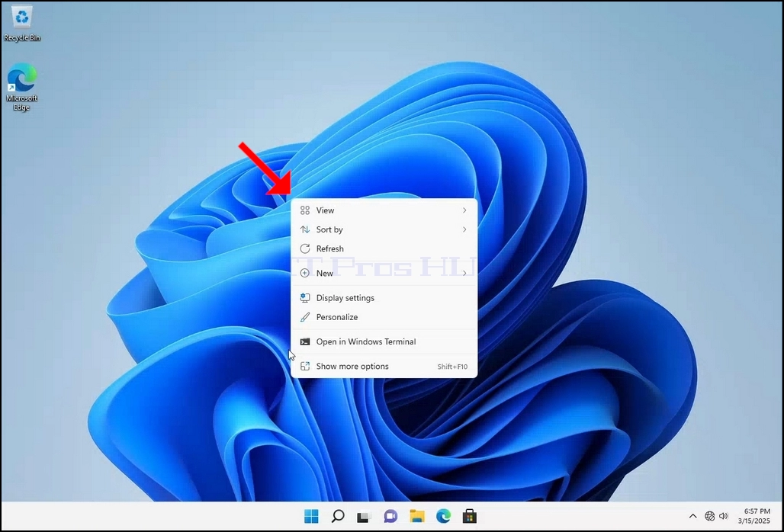The image size is (784, 532).
Task: Open the Windows Start button
Action: pos(311,516)
